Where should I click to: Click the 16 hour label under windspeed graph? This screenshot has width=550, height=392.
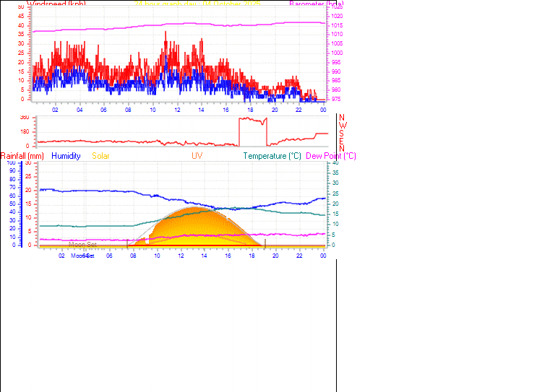pyautogui.click(x=225, y=110)
